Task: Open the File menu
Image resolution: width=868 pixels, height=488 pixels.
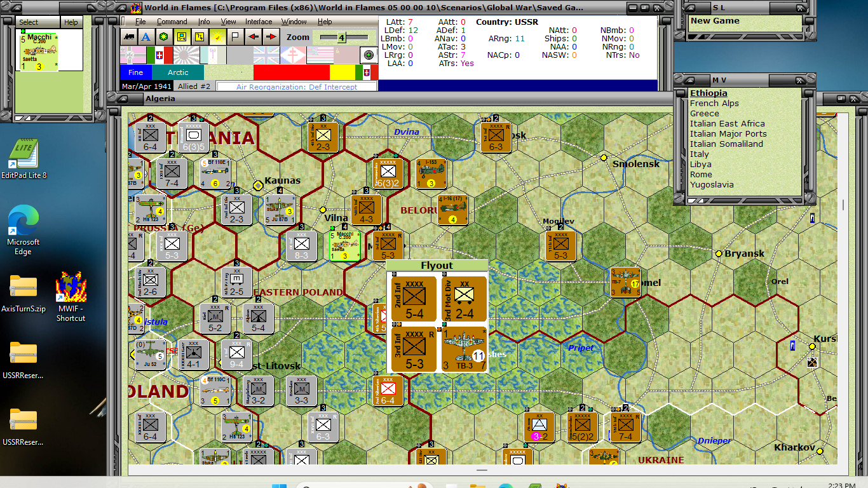Action: point(140,22)
